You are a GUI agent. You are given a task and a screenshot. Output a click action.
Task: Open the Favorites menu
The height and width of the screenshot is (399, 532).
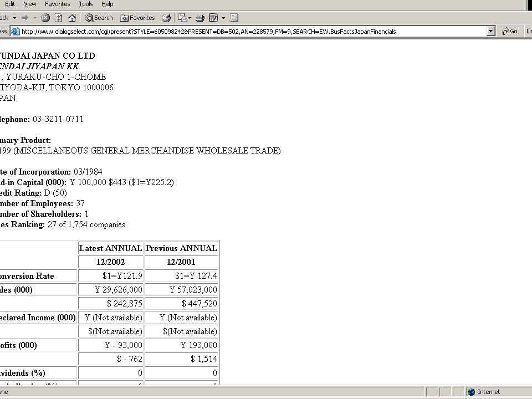tap(57, 4)
